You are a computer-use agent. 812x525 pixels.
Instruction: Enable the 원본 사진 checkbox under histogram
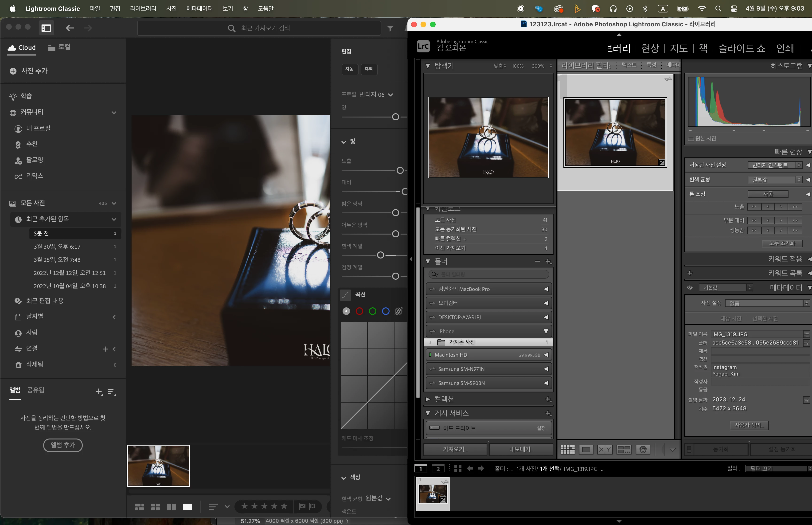tap(691, 138)
